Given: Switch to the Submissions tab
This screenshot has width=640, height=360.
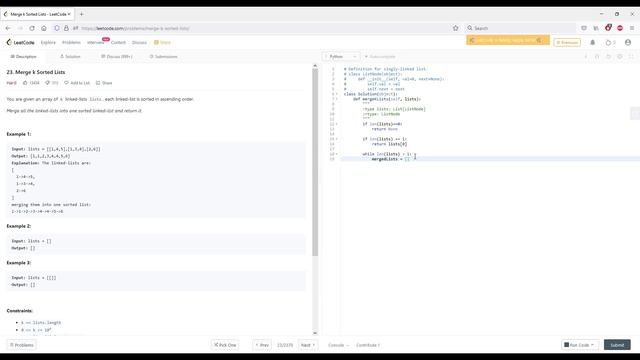Looking at the screenshot, I should tap(163, 56).
